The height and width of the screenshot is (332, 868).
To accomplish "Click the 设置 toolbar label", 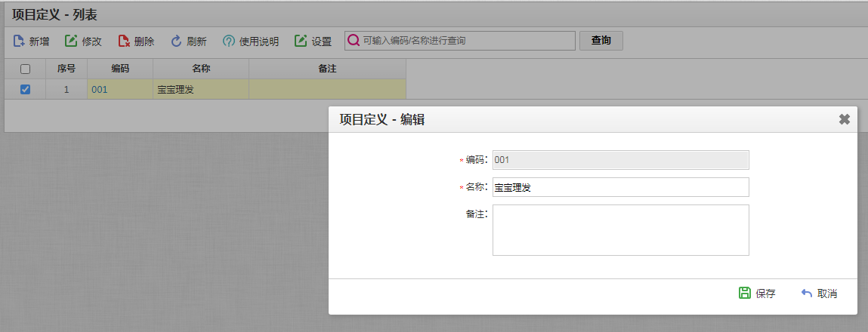I will [322, 41].
